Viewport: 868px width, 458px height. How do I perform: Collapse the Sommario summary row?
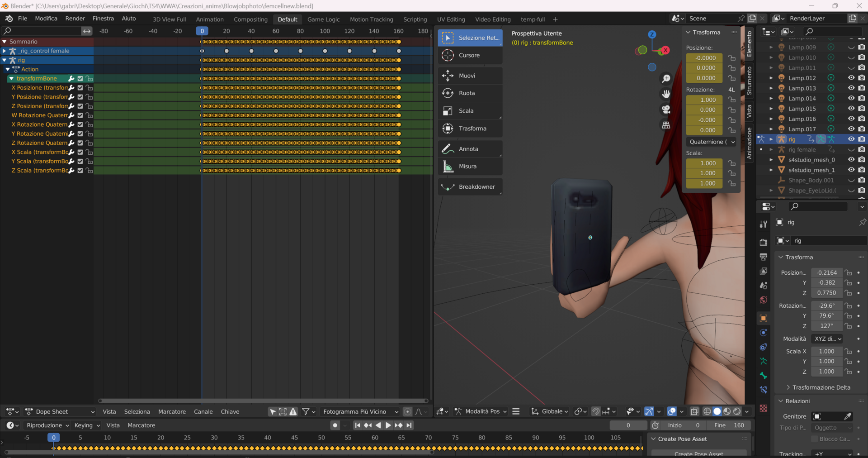tap(5, 42)
